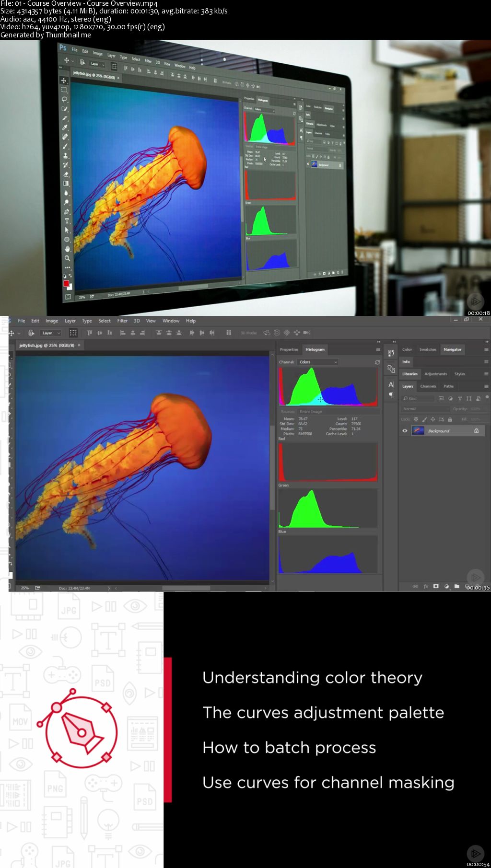Click Align Left Edges icon
The width and height of the screenshot is (491, 868).
point(123,333)
